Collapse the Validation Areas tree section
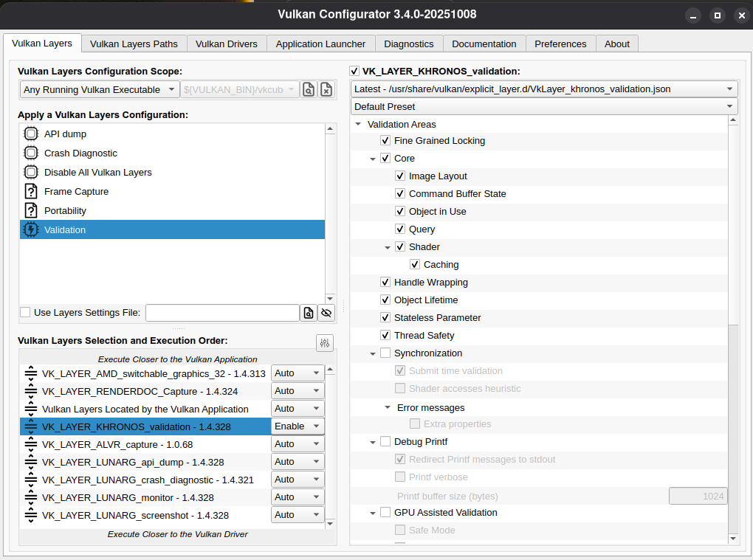753x560 pixels. pyautogui.click(x=358, y=125)
